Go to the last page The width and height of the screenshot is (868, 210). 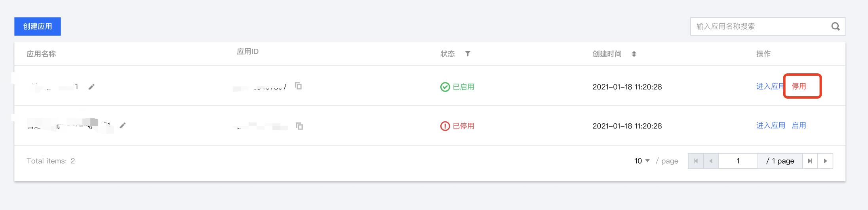tap(810, 161)
